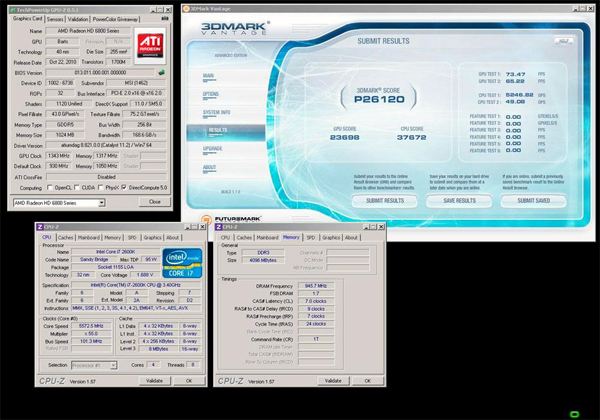The image size is (600, 420).
Task: Click the GPU score value 23698
Action: tap(344, 137)
